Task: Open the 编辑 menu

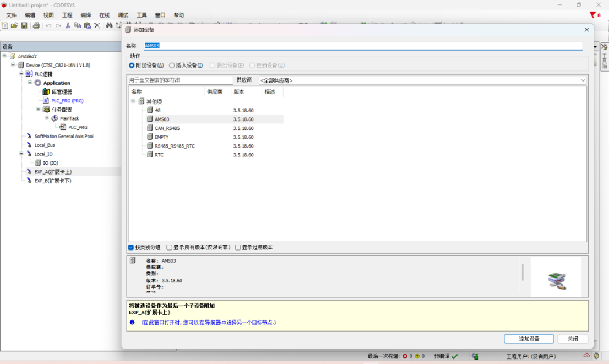Action: pos(30,15)
